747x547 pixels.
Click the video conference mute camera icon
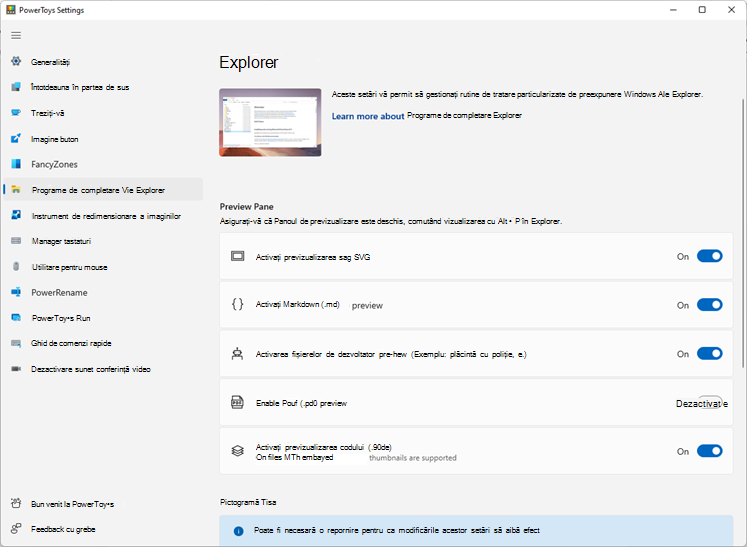tap(16, 369)
